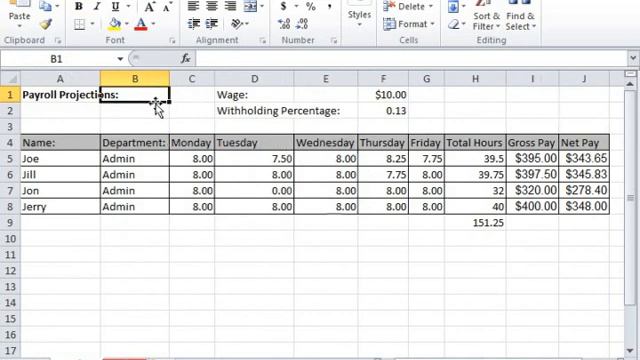The image size is (640, 360).
Task: Click the Delete cells button
Action: [408, 6]
